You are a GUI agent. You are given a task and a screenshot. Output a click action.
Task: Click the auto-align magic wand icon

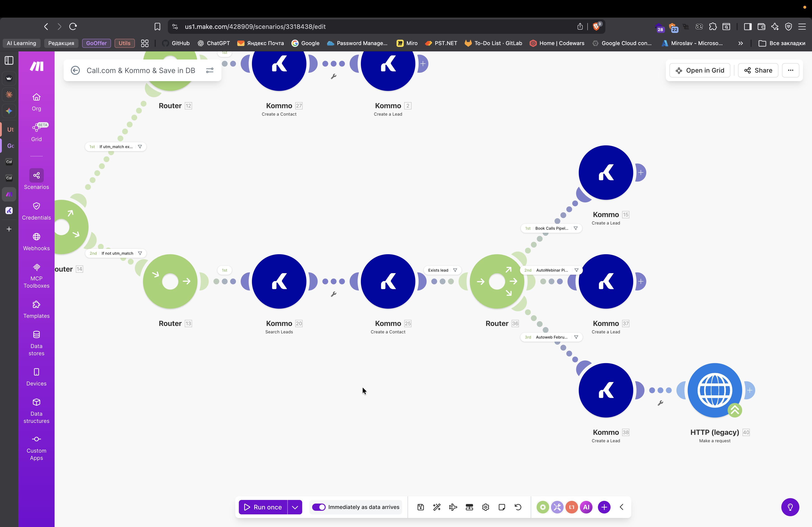(437, 507)
